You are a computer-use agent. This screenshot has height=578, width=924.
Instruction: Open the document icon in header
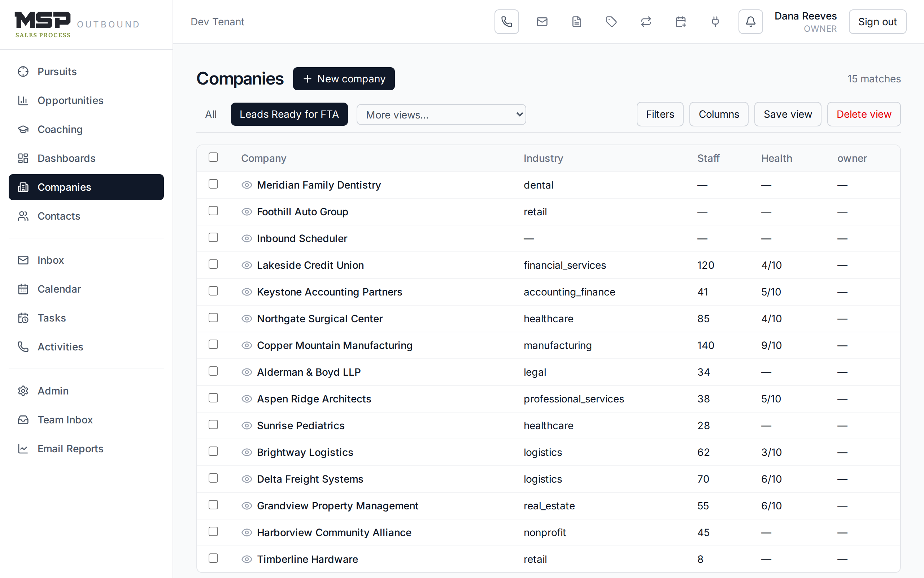tap(576, 22)
